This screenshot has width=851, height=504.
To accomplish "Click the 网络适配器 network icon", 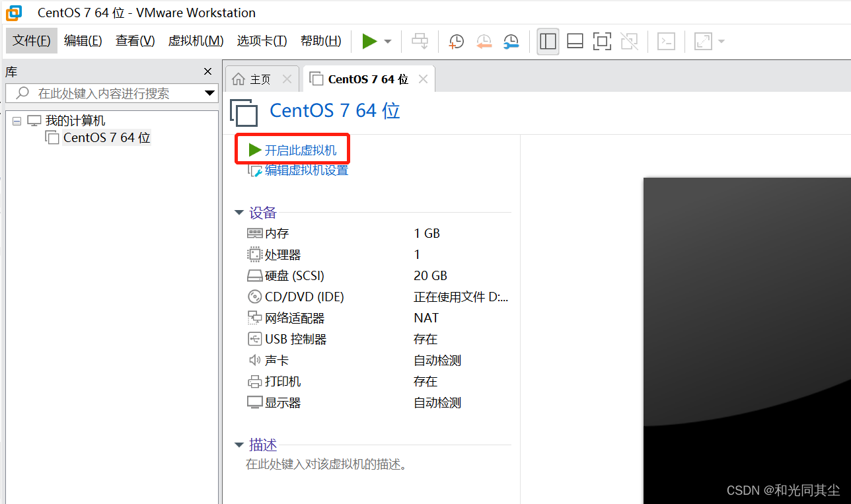I will point(254,318).
